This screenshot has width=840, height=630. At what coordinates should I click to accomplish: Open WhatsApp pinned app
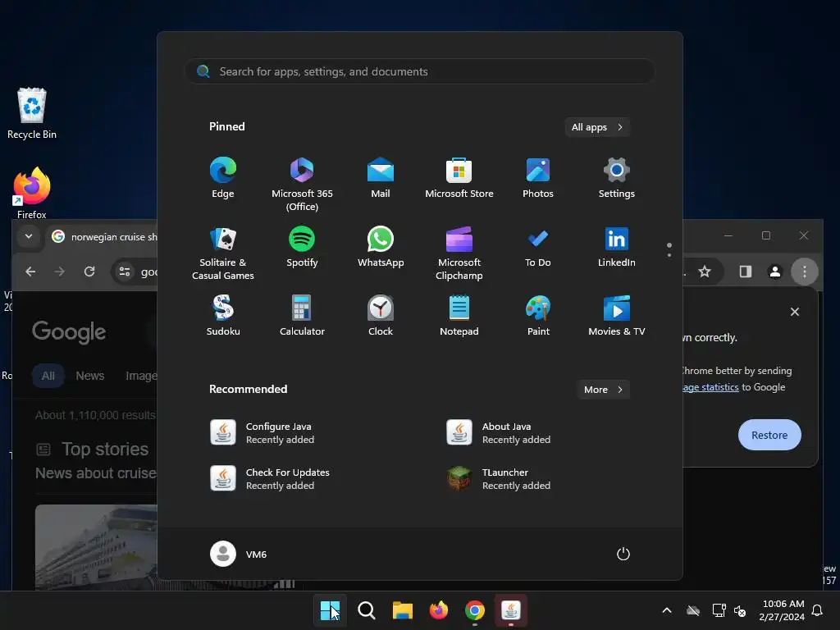click(381, 246)
